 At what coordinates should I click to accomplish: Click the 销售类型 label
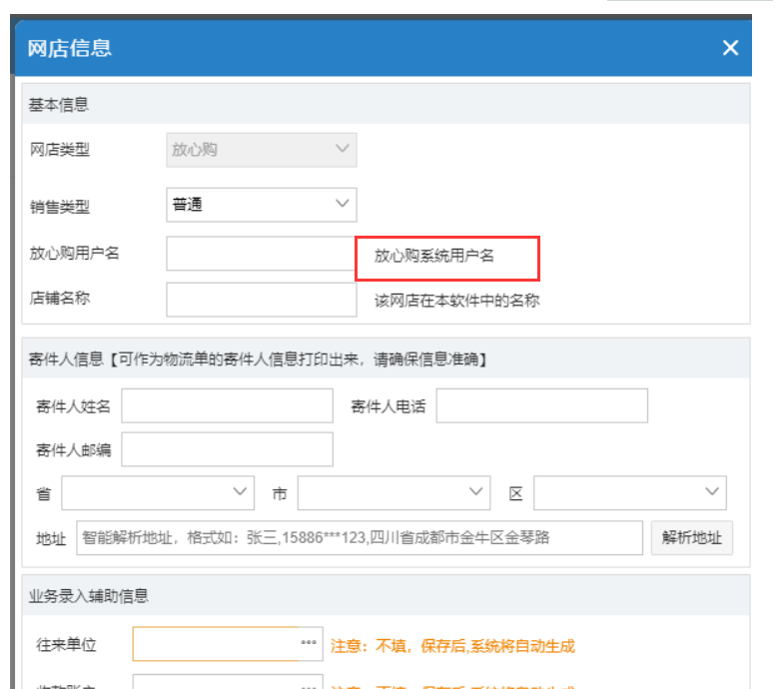[60, 207]
